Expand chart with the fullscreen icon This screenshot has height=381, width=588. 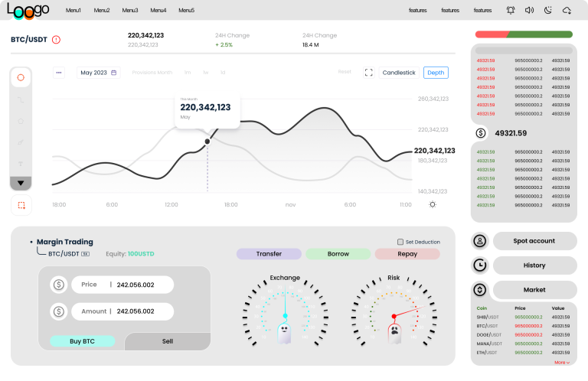(x=368, y=73)
